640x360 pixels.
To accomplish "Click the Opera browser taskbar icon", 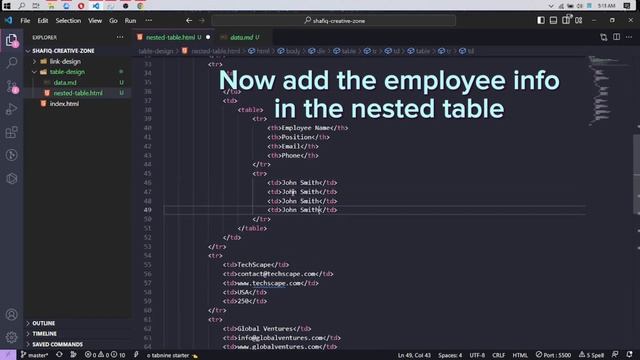I will pyautogui.click(x=81, y=6).
